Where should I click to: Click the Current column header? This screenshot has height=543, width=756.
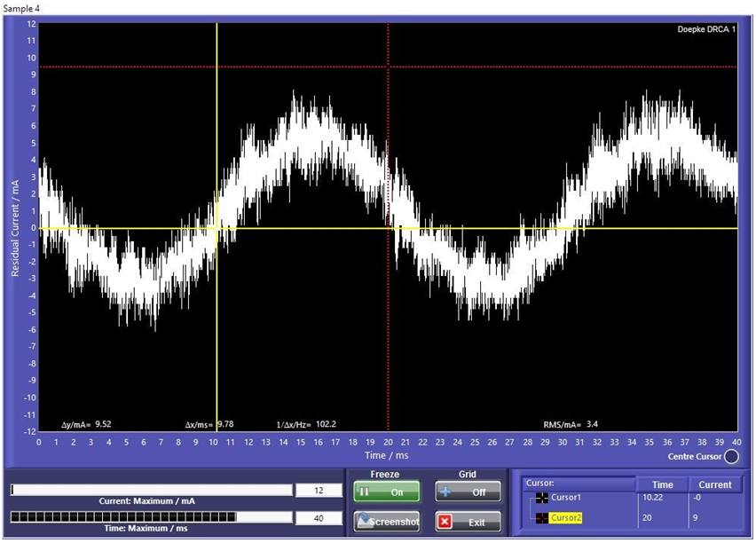714,484
